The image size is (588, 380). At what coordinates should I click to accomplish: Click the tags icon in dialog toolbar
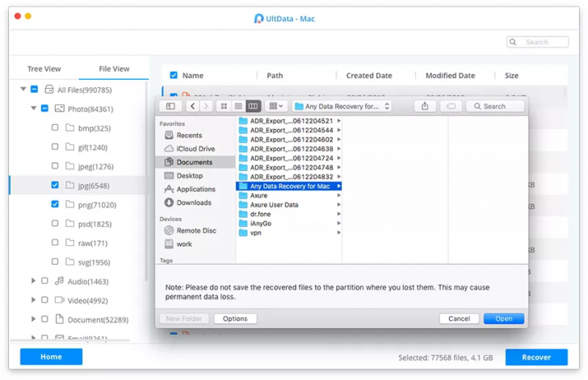pyautogui.click(x=451, y=106)
